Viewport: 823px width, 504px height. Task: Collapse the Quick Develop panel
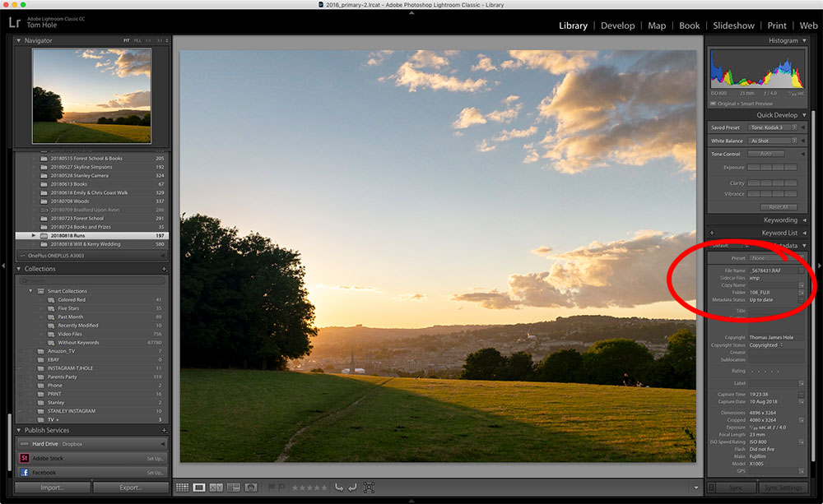click(x=803, y=115)
